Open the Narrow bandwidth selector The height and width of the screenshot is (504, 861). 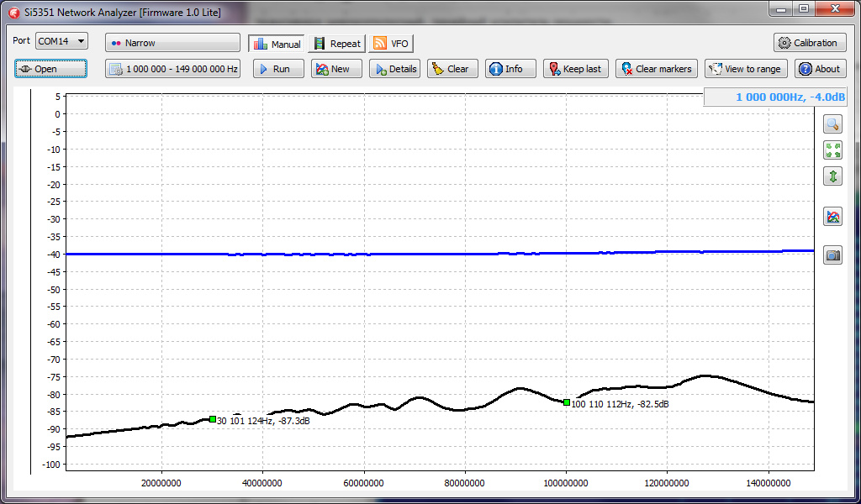[172, 43]
